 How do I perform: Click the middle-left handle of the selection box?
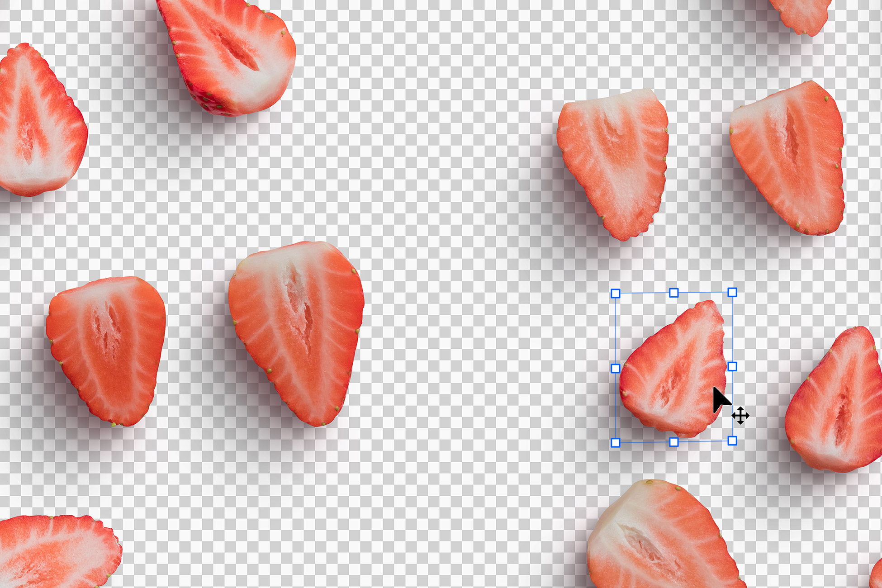point(615,368)
